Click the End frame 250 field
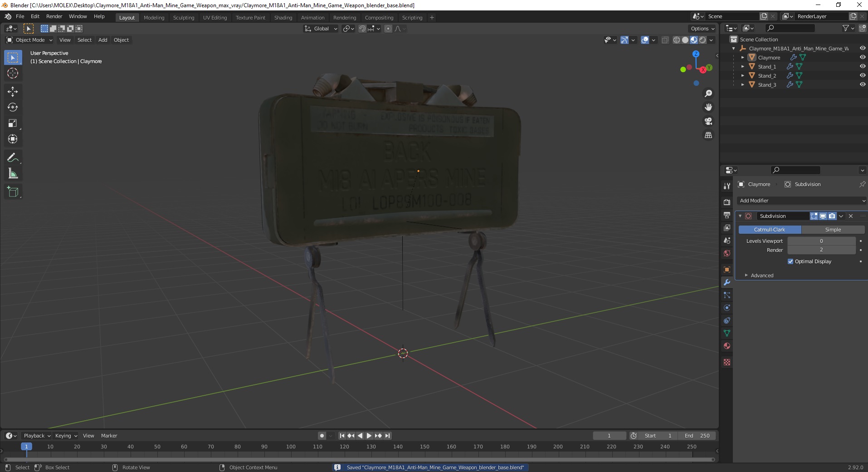 point(697,436)
